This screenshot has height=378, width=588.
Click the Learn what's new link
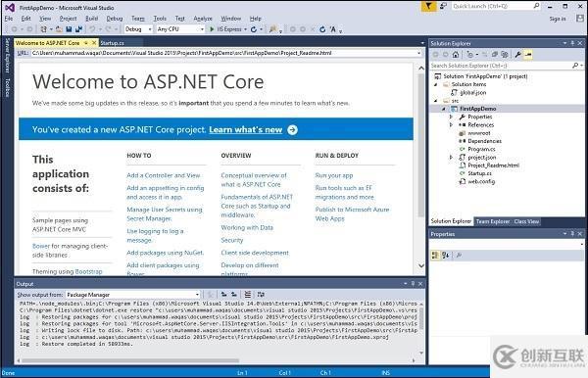click(x=246, y=129)
